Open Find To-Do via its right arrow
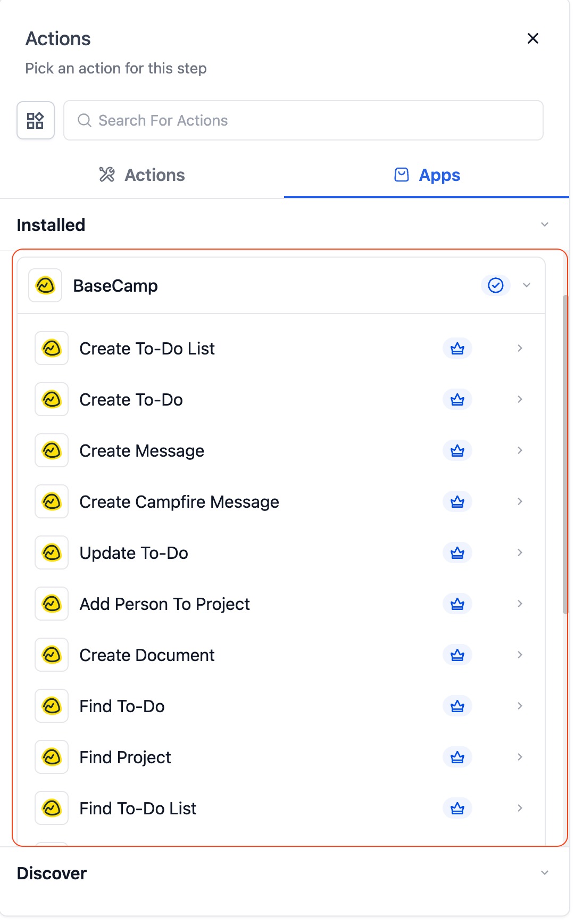The image size is (583, 924). tap(520, 706)
